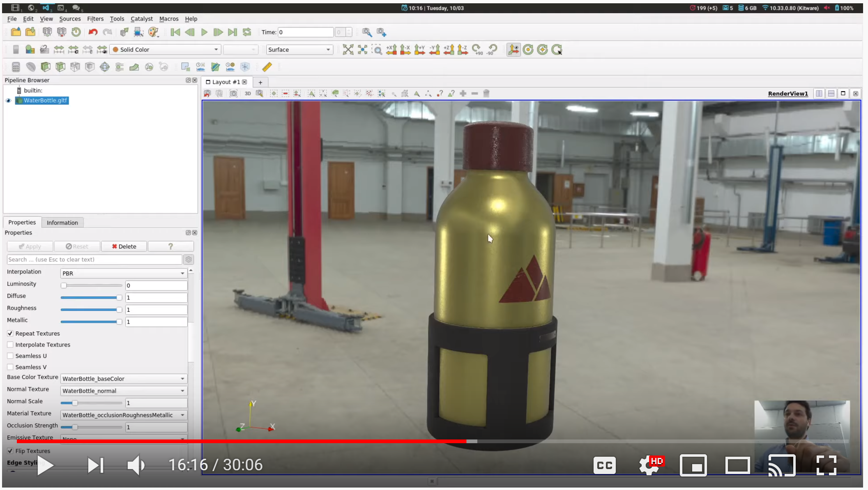Switch to the Information tab

62,223
